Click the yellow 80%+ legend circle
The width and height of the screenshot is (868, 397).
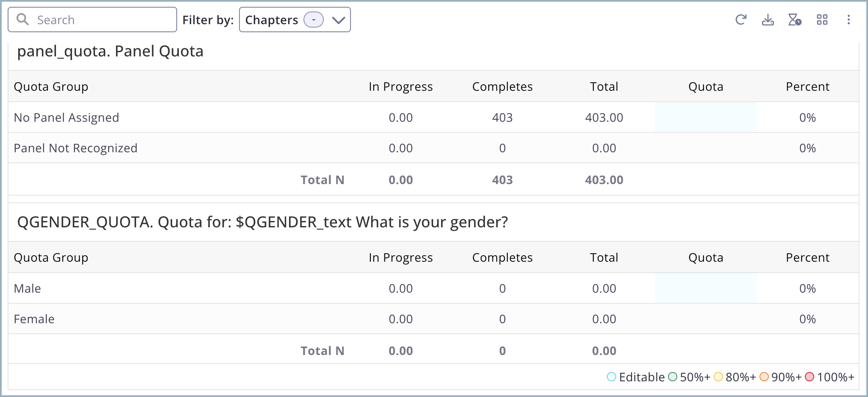718,377
